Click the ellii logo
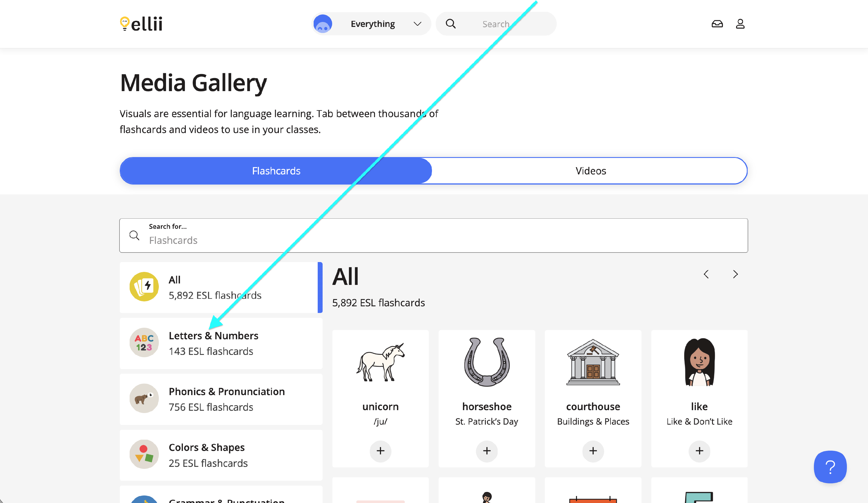Screen dimensions: 868x503 pos(141,24)
